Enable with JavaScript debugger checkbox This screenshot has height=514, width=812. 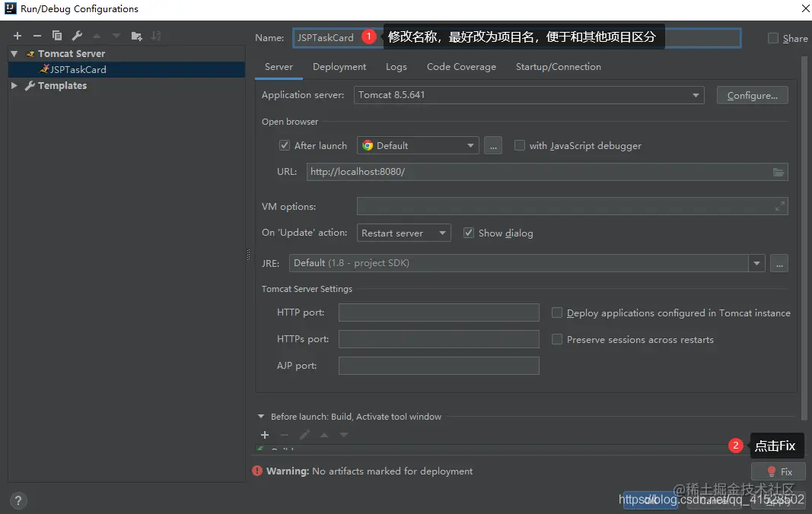(520, 145)
